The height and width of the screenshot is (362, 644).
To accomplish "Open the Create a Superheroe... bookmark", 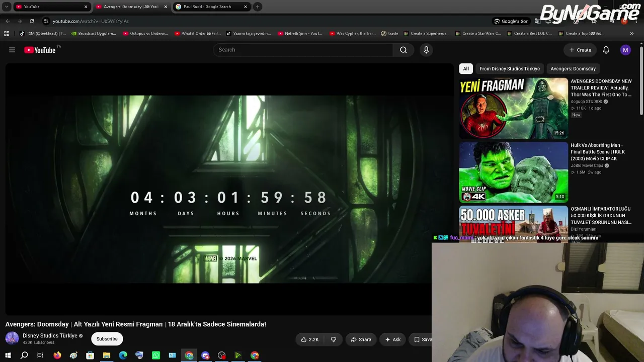I will [x=427, y=34].
